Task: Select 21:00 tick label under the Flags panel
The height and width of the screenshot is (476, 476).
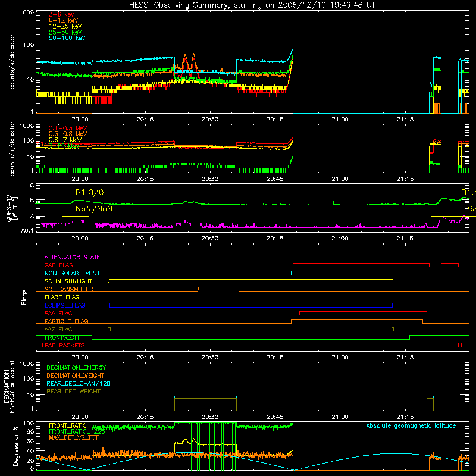Action: coord(340,358)
